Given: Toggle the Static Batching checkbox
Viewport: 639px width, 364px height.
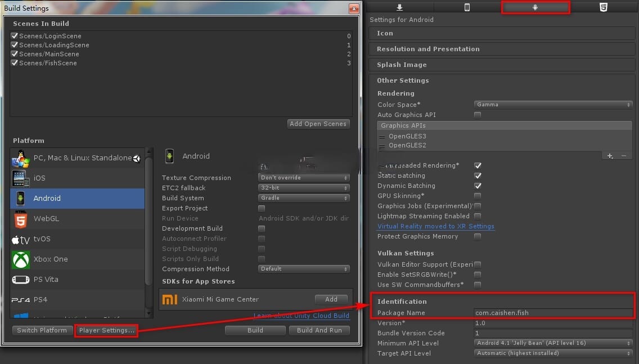Looking at the screenshot, I should click(478, 176).
